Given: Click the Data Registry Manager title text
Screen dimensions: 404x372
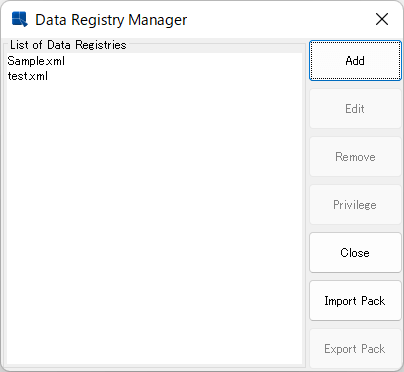Looking at the screenshot, I should click(x=111, y=20).
